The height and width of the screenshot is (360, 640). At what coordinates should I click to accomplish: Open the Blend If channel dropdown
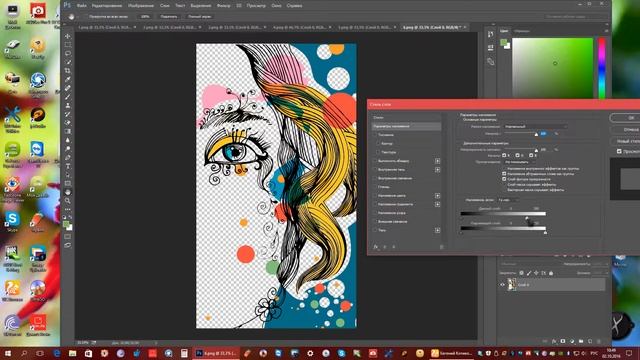[x=508, y=200]
